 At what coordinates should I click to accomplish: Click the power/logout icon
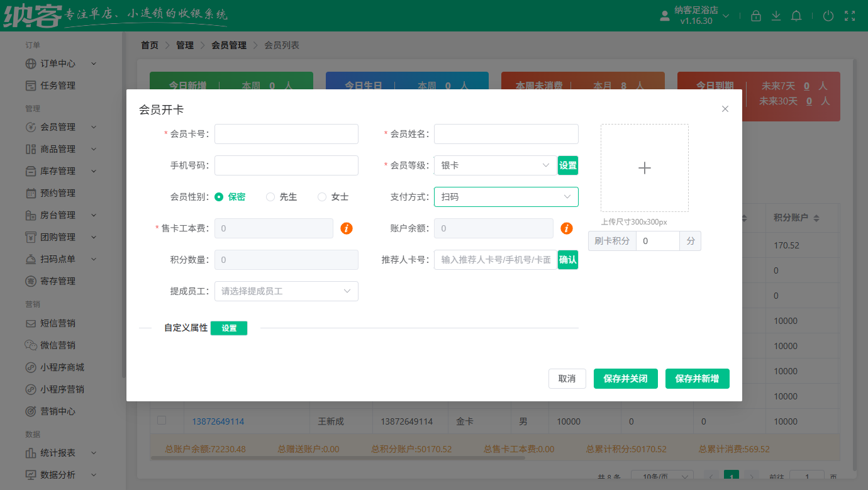(x=828, y=16)
